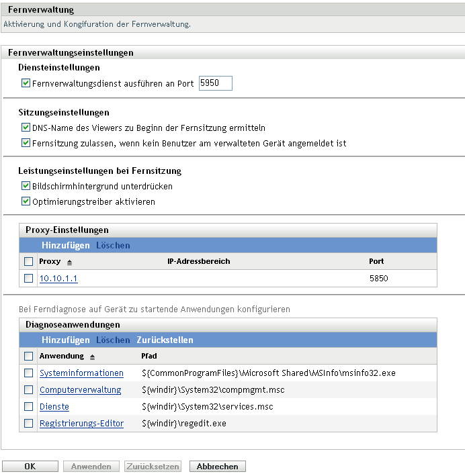Click Zurückstellen in Diagnoseanwendungen toolbar
The height and width of the screenshot is (476, 465).
165,340
